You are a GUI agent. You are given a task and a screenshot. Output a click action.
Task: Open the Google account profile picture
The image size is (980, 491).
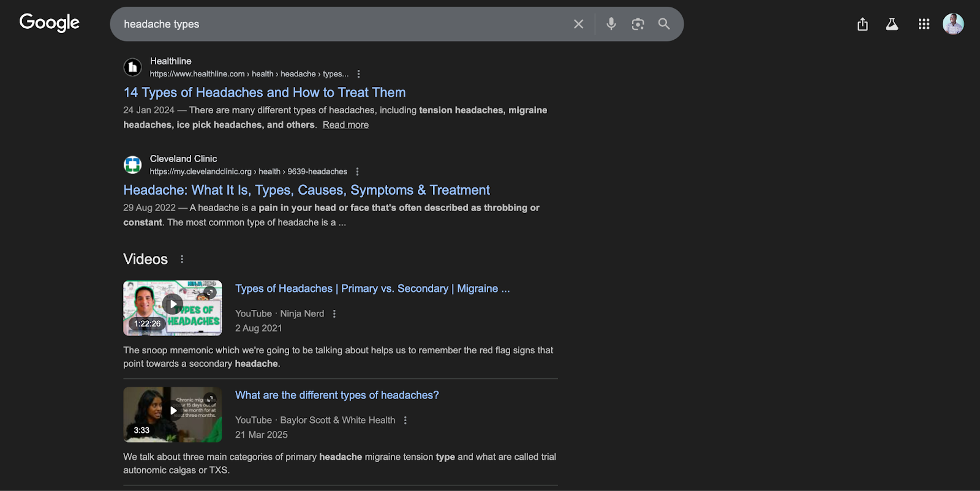point(953,24)
